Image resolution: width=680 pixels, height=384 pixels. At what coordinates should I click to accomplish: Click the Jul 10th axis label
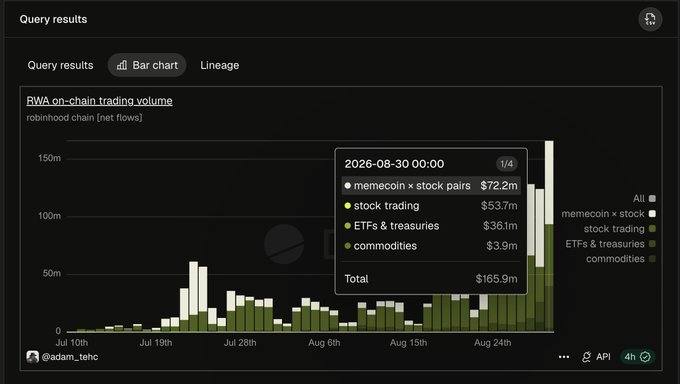72,343
